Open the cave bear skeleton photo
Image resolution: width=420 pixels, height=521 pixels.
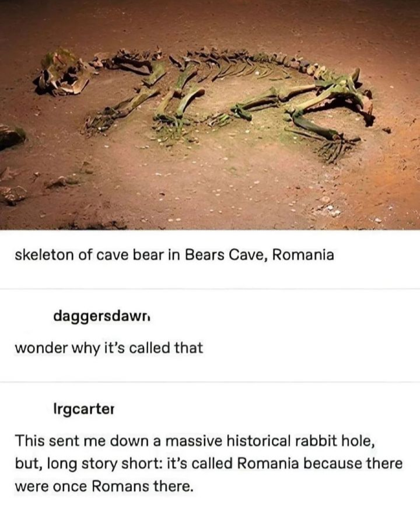pyautogui.click(x=210, y=114)
